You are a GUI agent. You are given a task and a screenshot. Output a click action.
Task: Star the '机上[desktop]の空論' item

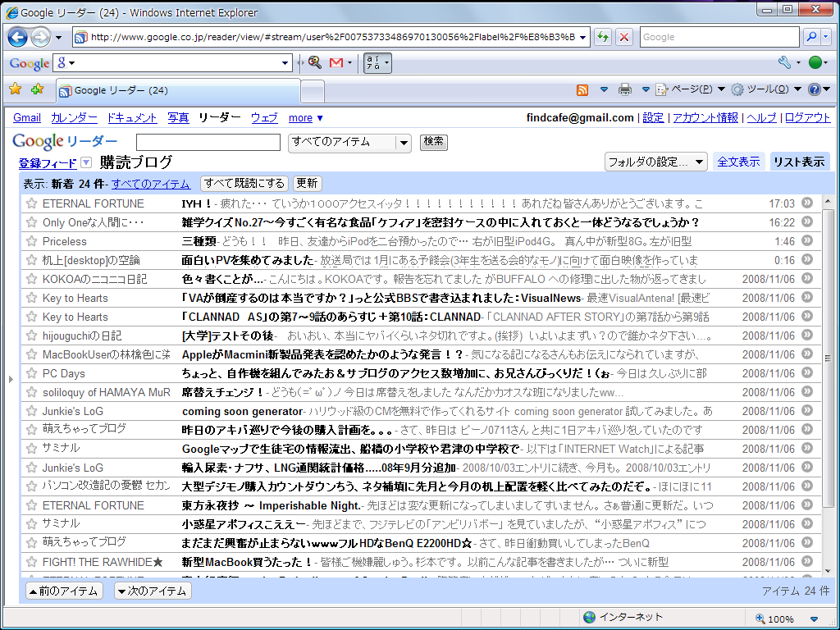pyautogui.click(x=32, y=260)
